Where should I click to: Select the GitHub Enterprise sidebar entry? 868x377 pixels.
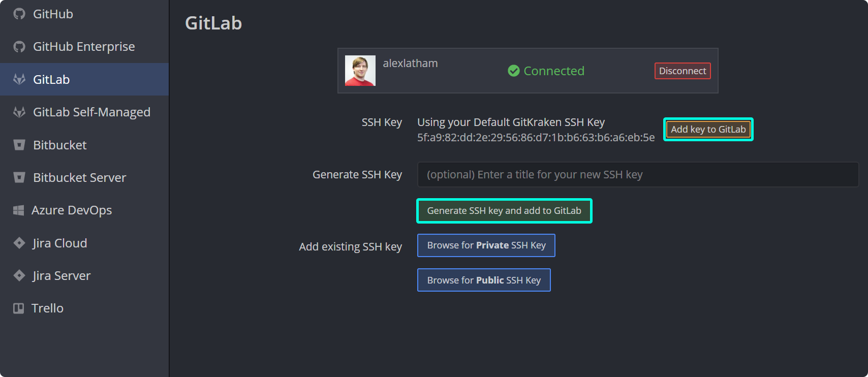click(x=84, y=46)
